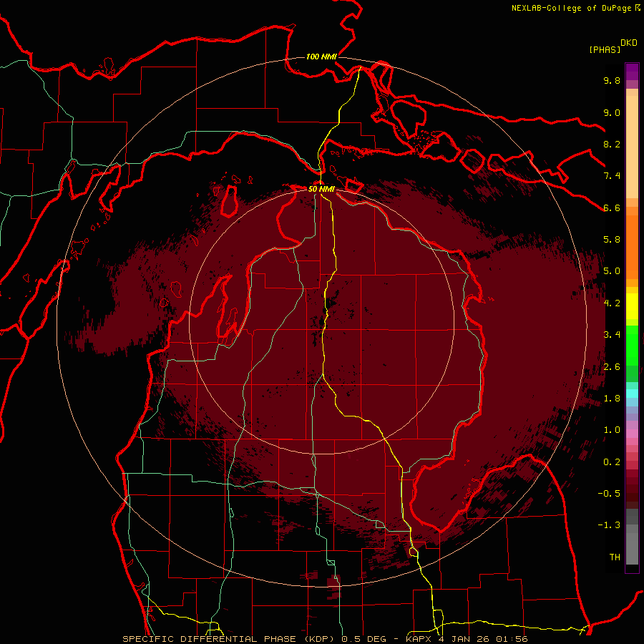Image resolution: width=644 pixels, height=644 pixels.
Task: Click the 100 NMI range ring label
Action: [321, 57]
